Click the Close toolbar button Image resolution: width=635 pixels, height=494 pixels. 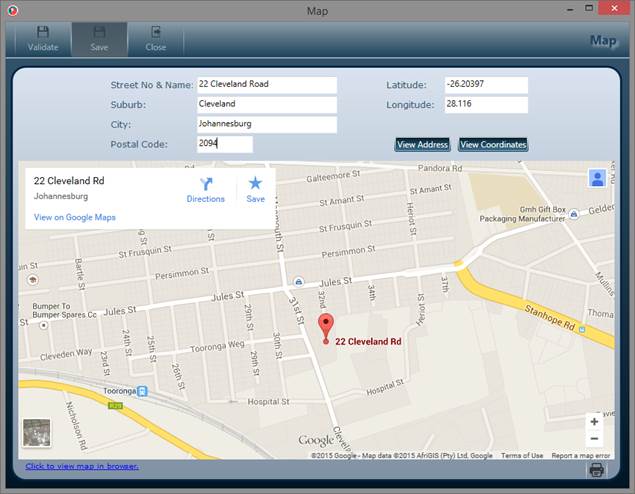pos(155,39)
